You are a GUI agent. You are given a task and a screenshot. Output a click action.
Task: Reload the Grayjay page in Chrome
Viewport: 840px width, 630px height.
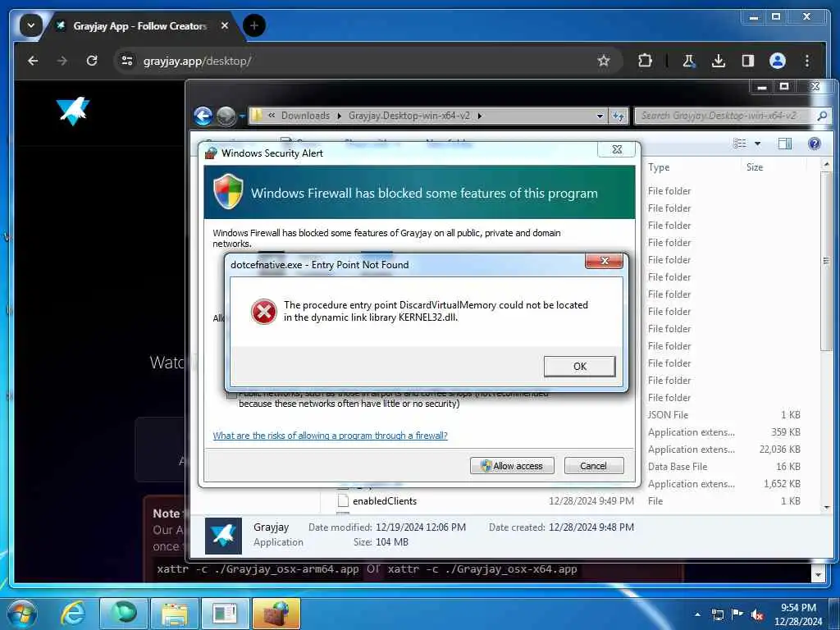point(92,61)
